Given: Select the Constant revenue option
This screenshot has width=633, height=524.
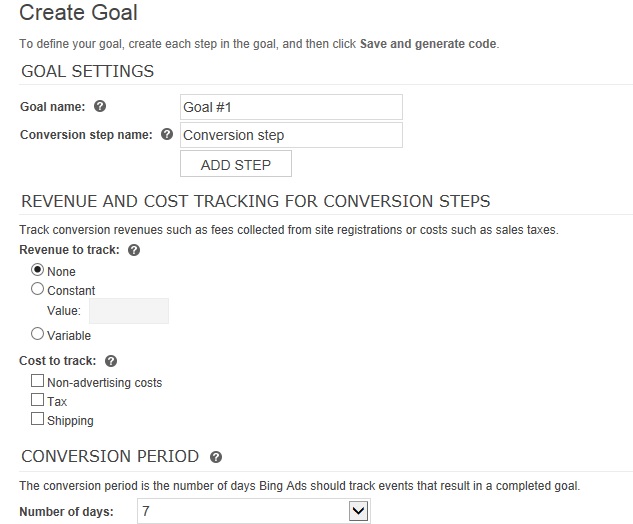Looking at the screenshot, I should coord(37,289).
